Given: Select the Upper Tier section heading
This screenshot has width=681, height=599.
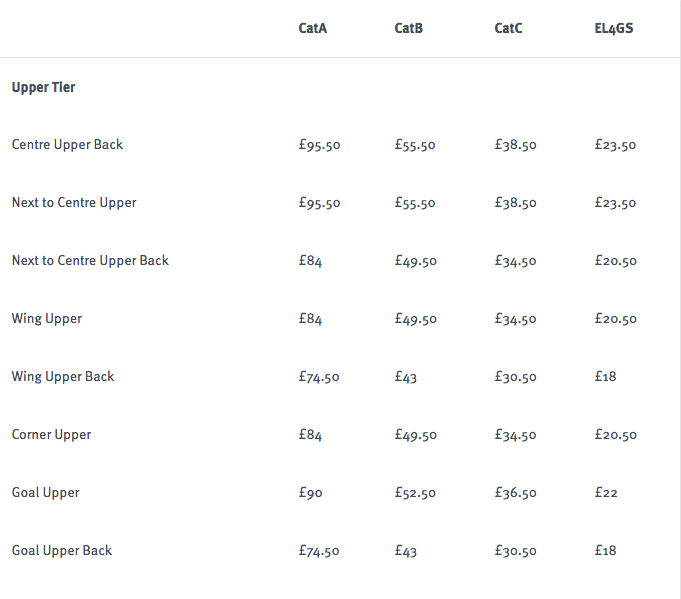Looking at the screenshot, I should coord(43,87).
